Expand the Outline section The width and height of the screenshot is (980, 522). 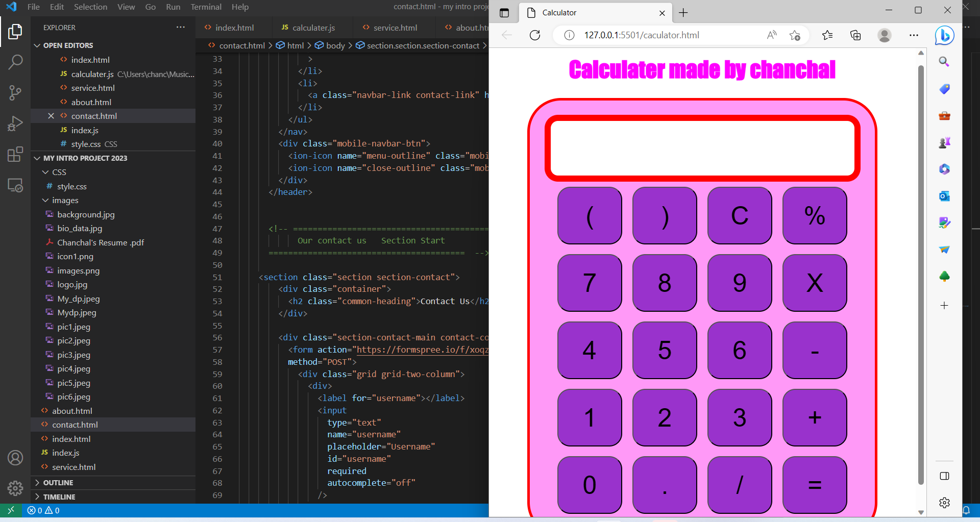(58, 483)
